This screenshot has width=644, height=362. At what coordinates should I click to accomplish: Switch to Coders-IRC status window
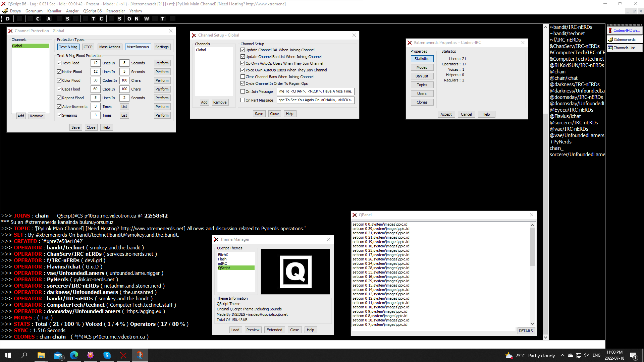coord(624,31)
